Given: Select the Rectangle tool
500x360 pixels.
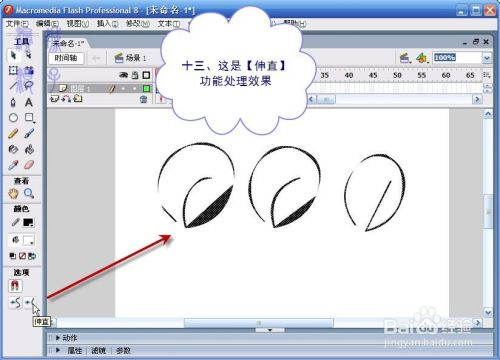Looking at the screenshot, I should (29, 118).
